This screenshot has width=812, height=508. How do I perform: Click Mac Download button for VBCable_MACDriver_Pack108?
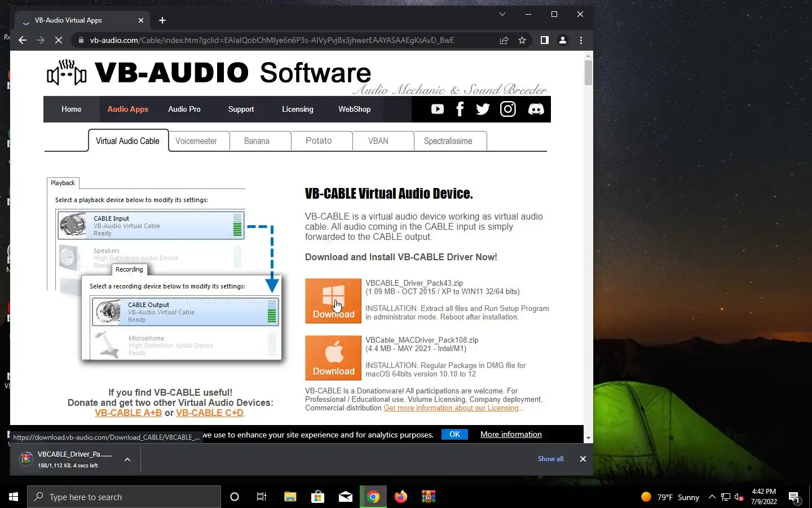(x=333, y=358)
